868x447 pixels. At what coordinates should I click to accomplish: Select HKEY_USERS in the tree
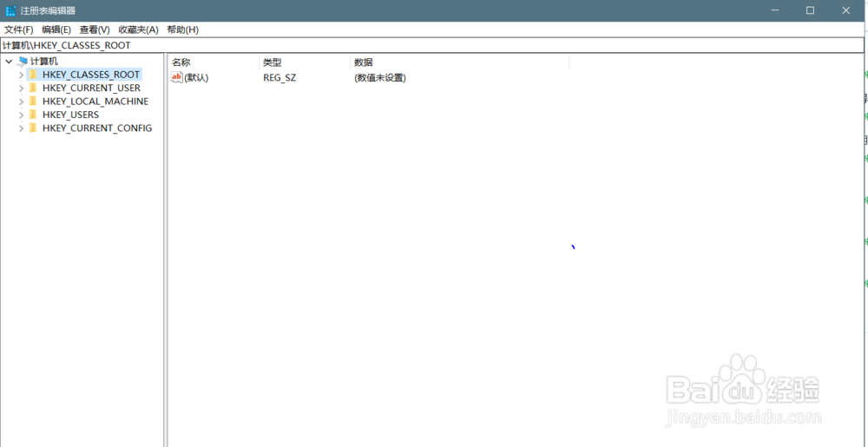(x=70, y=115)
